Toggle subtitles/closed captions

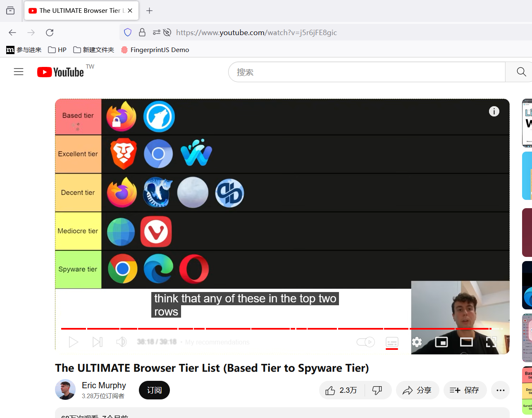pyautogui.click(x=392, y=342)
